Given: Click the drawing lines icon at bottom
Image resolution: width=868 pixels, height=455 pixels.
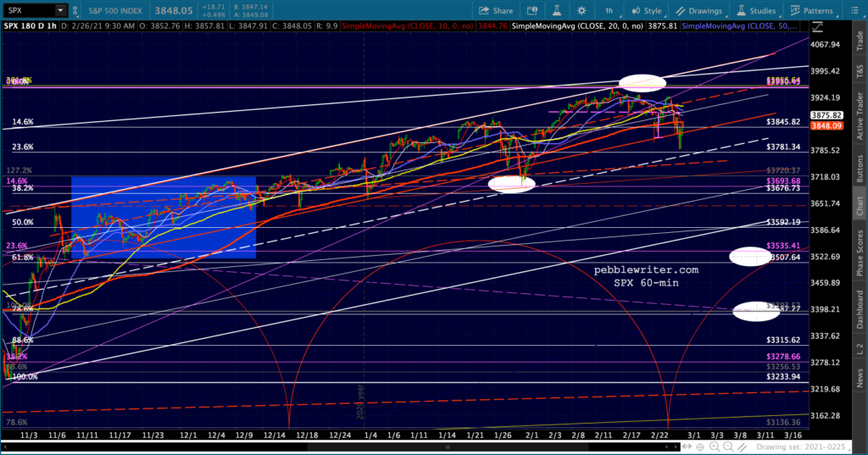Looking at the screenshot, I should pos(743,447).
